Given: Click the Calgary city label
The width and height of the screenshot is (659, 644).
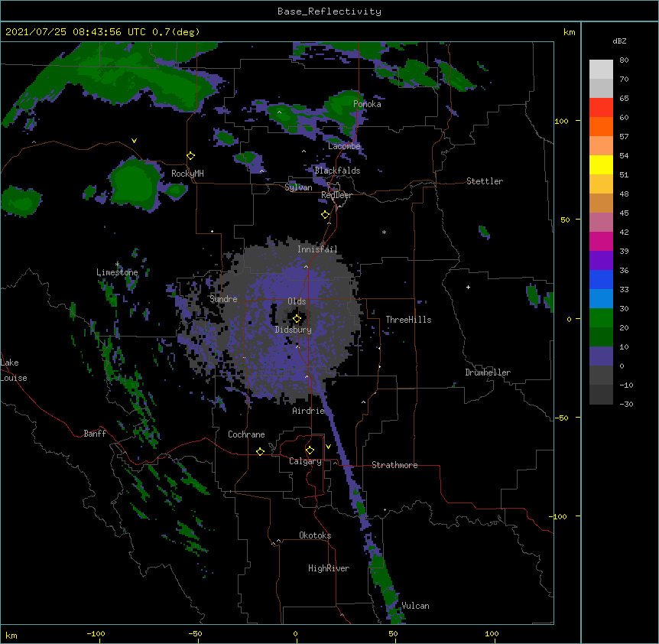Looking at the screenshot, I should 305,461.
